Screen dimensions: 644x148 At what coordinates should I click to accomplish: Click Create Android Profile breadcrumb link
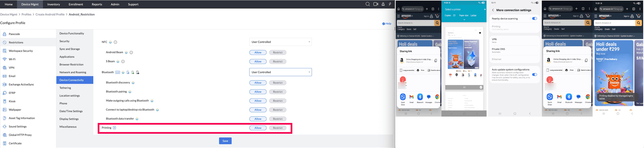pos(50,14)
